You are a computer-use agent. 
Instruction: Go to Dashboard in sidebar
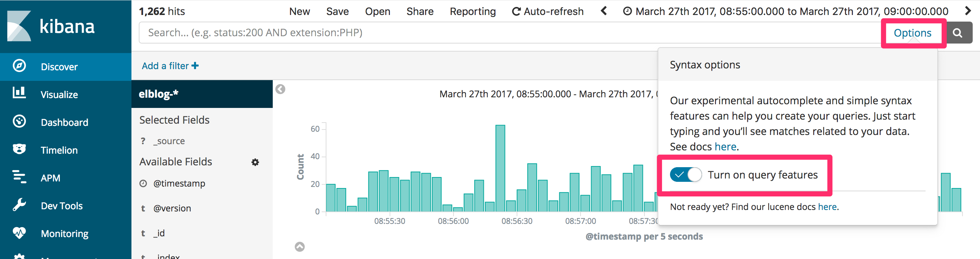point(65,122)
